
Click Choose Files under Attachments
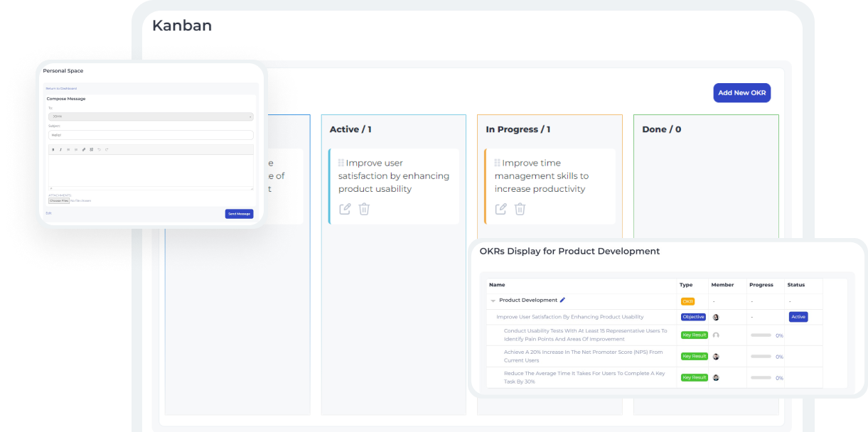59,200
